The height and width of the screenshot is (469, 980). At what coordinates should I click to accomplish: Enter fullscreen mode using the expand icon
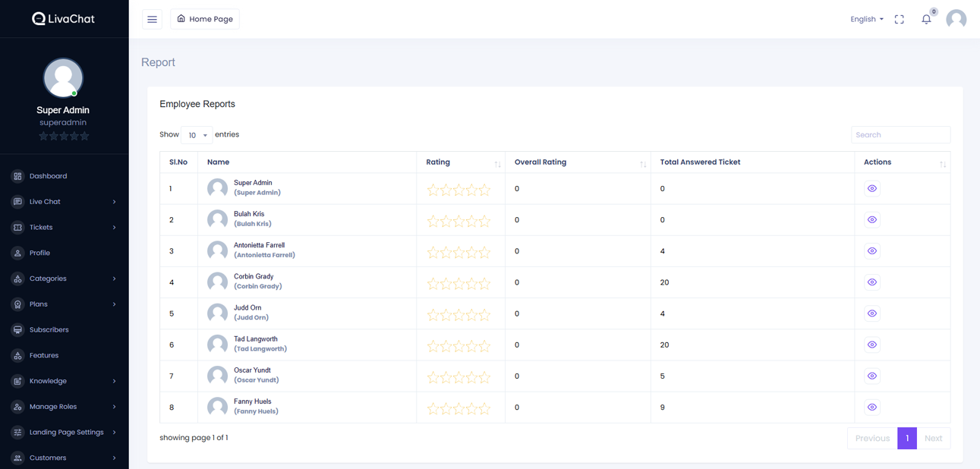[x=899, y=20]
